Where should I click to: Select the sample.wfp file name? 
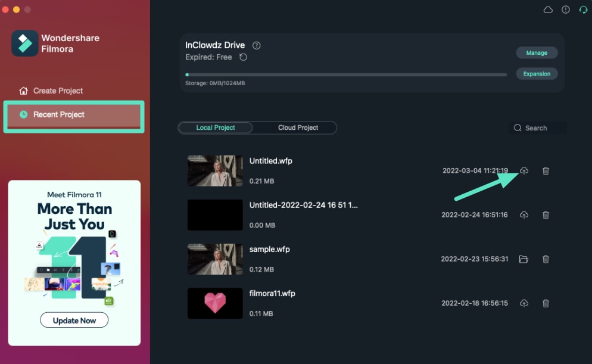pos(270,249)
